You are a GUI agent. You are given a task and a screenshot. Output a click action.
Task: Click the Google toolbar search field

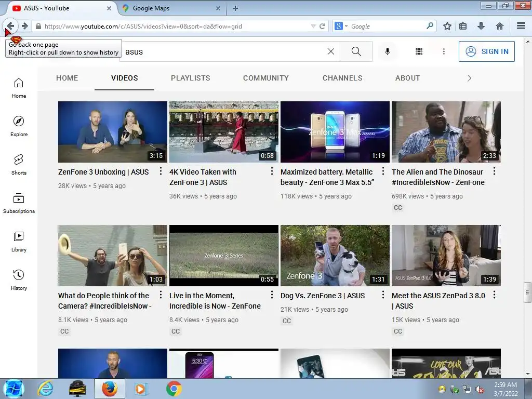387,26
